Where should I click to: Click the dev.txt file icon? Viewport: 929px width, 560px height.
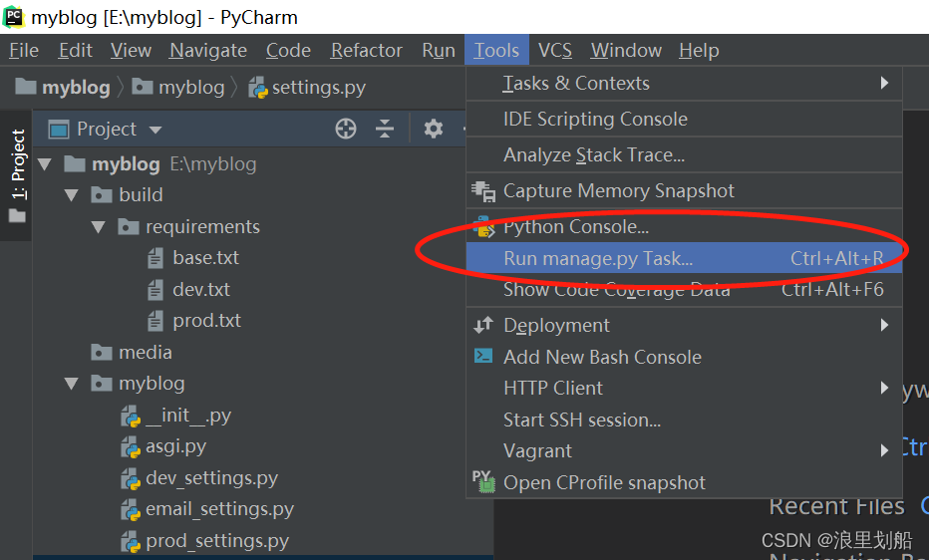(x=155, y=290)
